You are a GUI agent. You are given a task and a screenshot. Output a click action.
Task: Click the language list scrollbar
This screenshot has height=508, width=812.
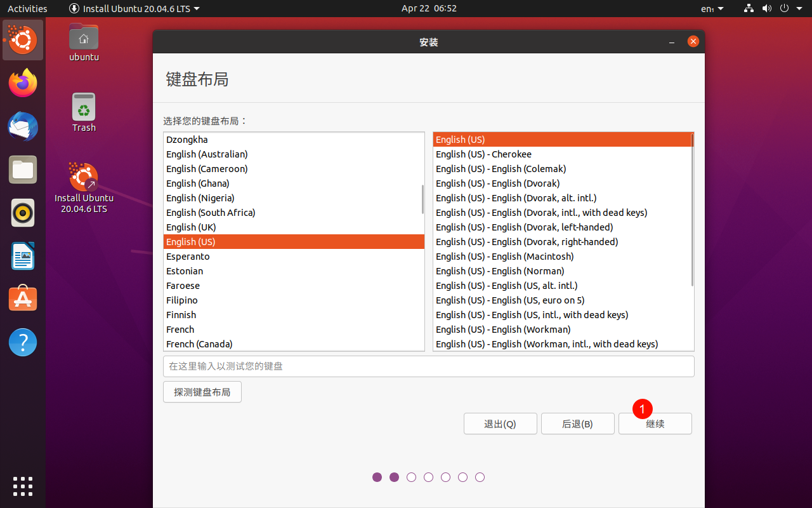(x=422, y=199)
